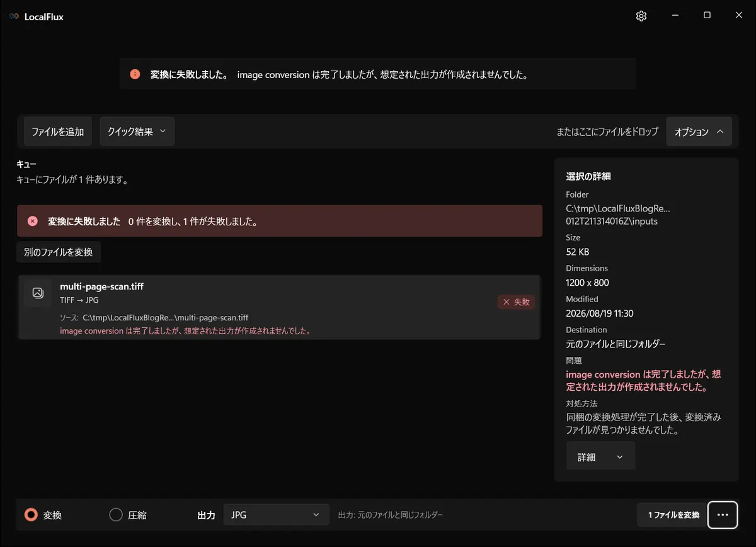The width and height of the screenshot is (756, 547).
Task: Close the LocalFlux window
Action: pyautogui.click(x=739, y=16)
